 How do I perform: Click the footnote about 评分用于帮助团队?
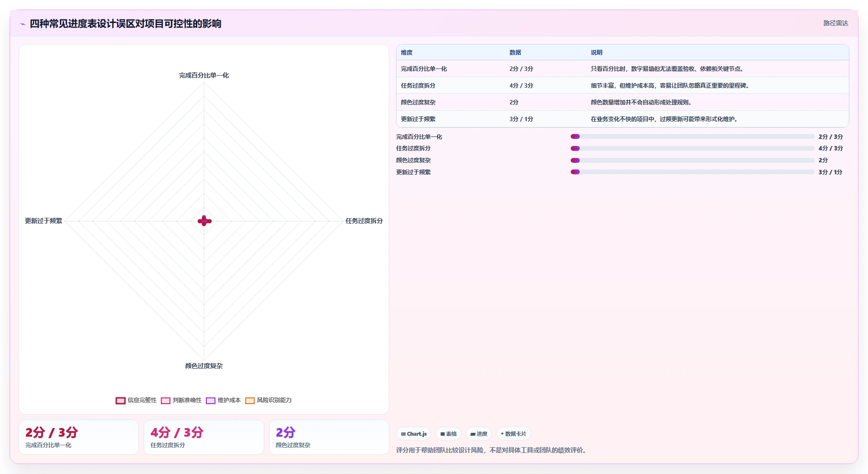click(x=492, y=450)
